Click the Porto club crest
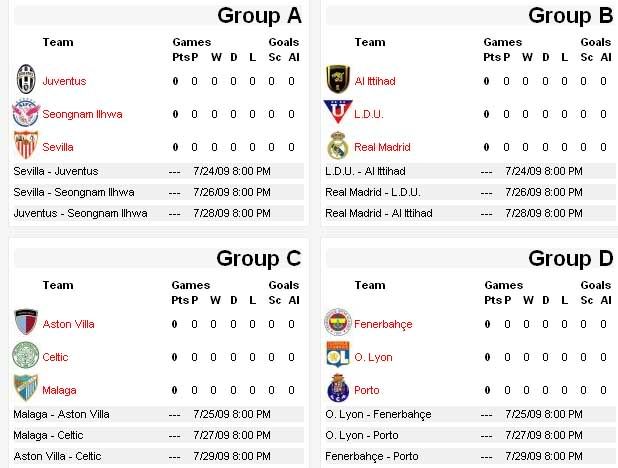 tap(338, 388)
